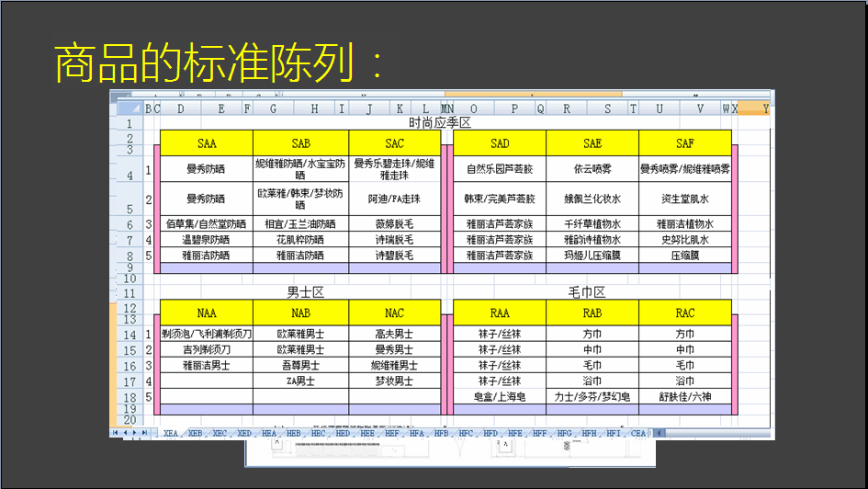Select column header D

180,108
